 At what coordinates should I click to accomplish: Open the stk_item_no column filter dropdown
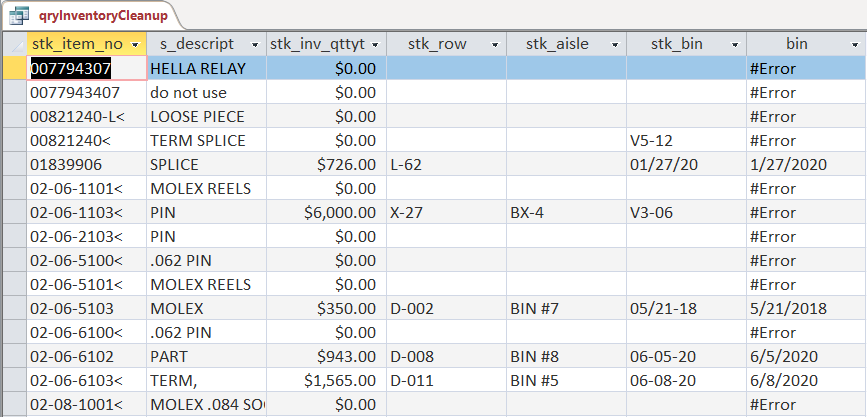tap(136, 45)
